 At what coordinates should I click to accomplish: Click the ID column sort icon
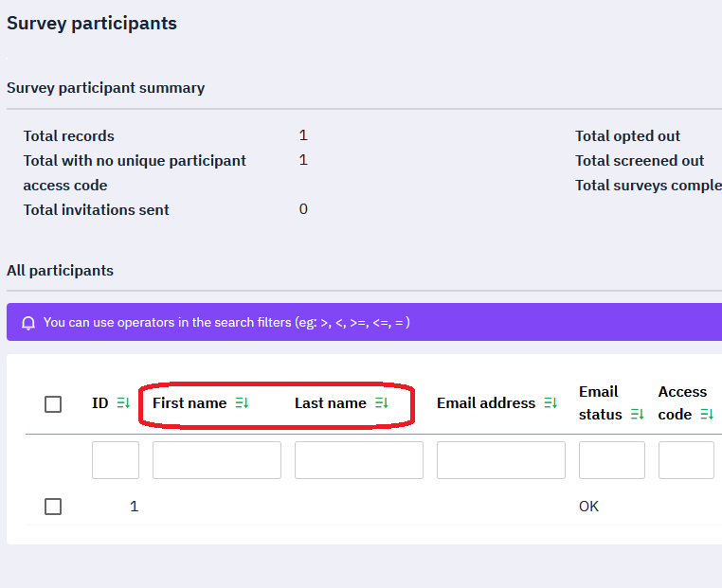pyautogui.click(x=123, y=403)
